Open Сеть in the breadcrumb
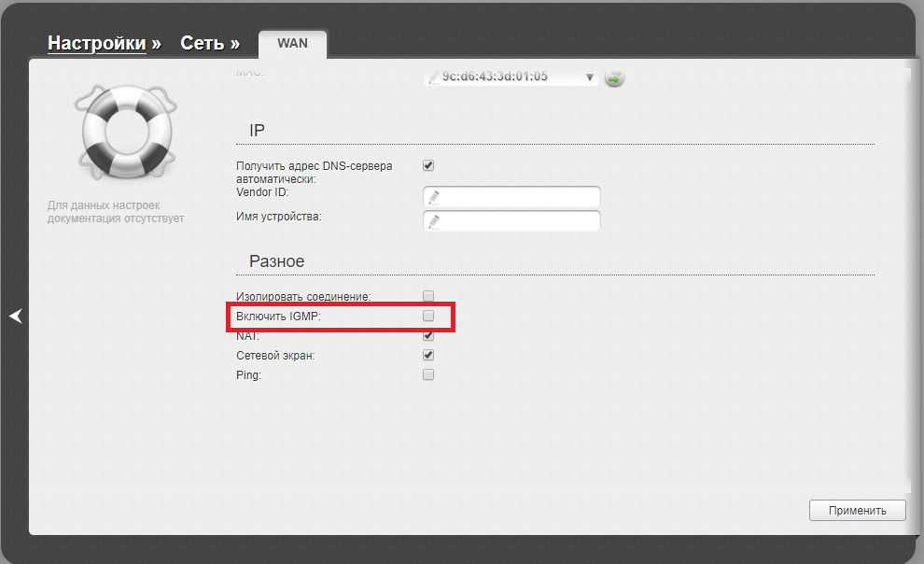Viewport: 924px width, 564px height. [203, 44]
